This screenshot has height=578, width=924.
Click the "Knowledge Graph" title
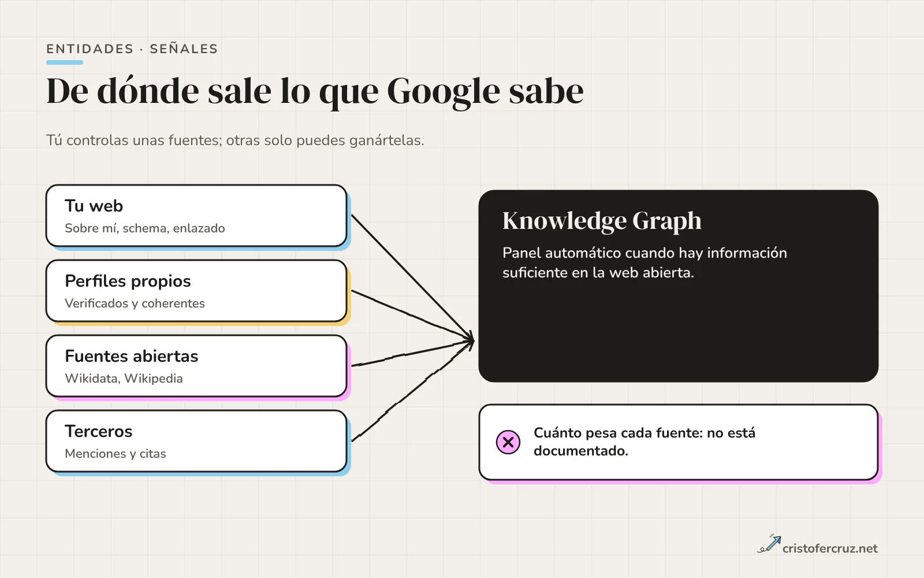[602, 221]
